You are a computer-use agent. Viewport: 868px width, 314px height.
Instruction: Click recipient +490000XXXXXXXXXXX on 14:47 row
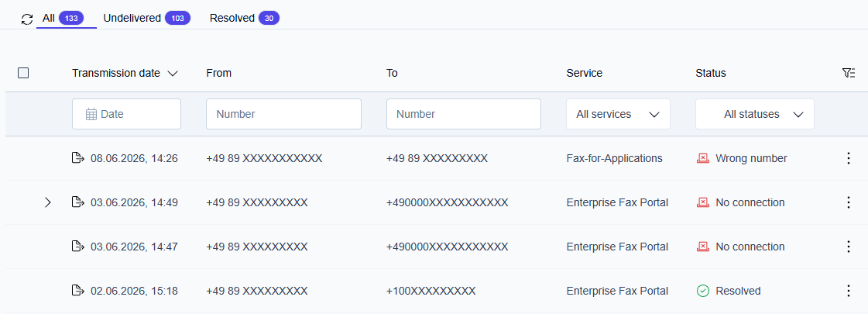point(448,247)
